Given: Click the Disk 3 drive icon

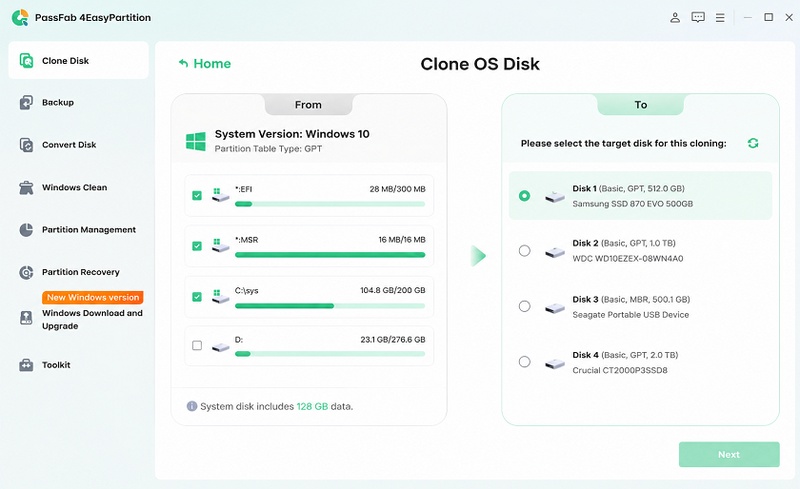Looking at the screenshot, I should 555,308.
